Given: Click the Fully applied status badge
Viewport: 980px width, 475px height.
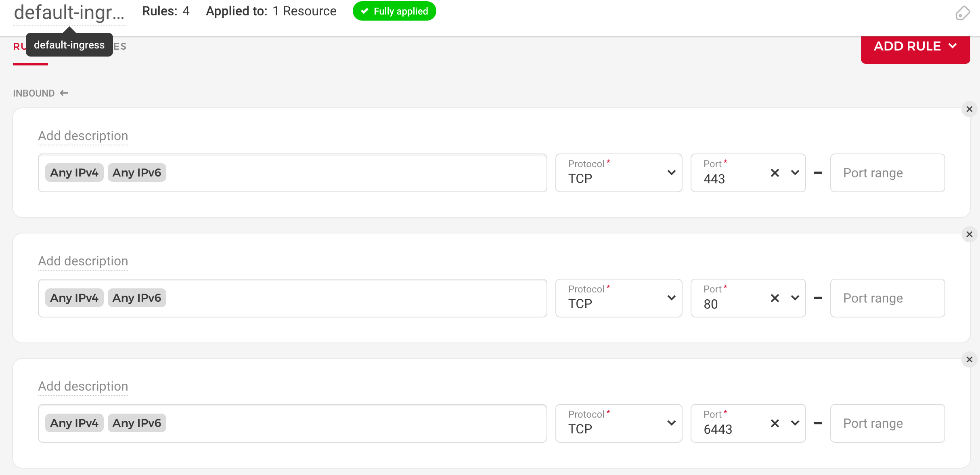Looking at the screenshot, I should tap(394, 11).
